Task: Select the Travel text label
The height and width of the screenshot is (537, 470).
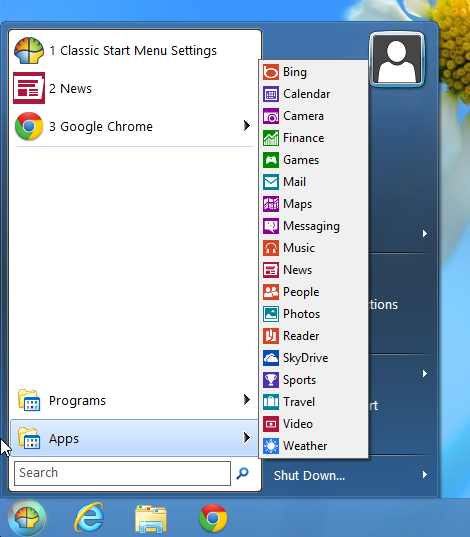Action: [x=299, y=402]
